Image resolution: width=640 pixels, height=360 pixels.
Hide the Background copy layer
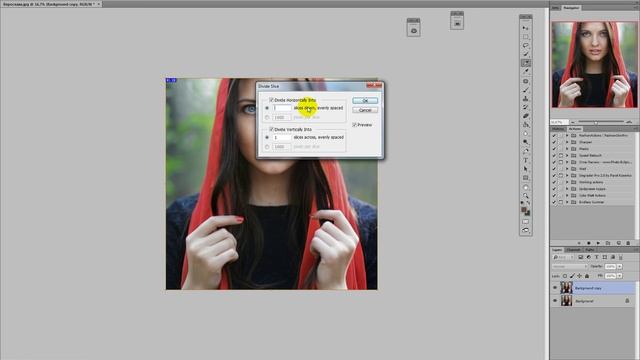coord(555,288)
